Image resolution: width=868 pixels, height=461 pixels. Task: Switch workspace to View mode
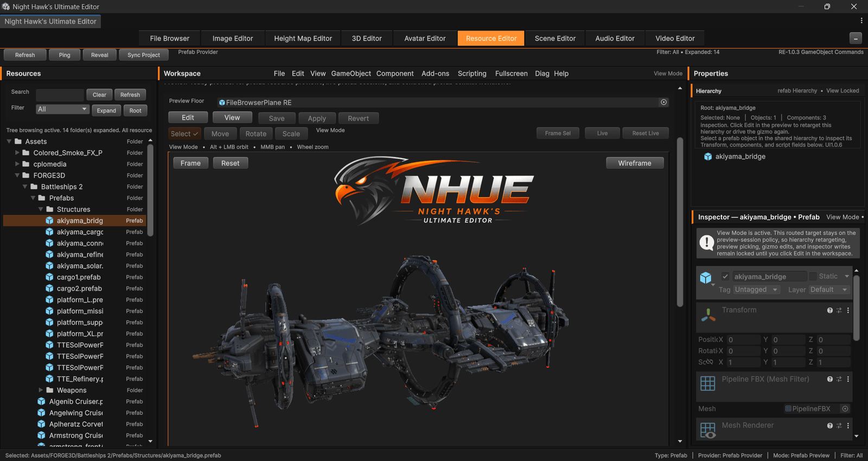click(232, 118)
